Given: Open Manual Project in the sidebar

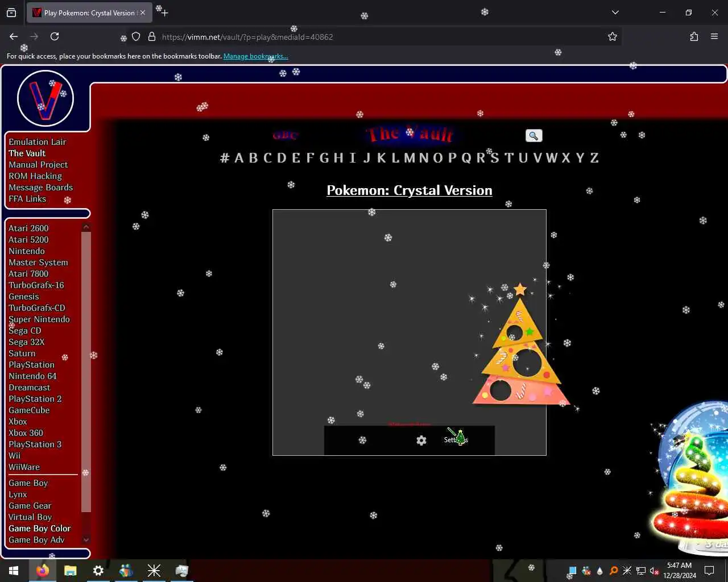Looking at the screenshot, I should point(38,165).
